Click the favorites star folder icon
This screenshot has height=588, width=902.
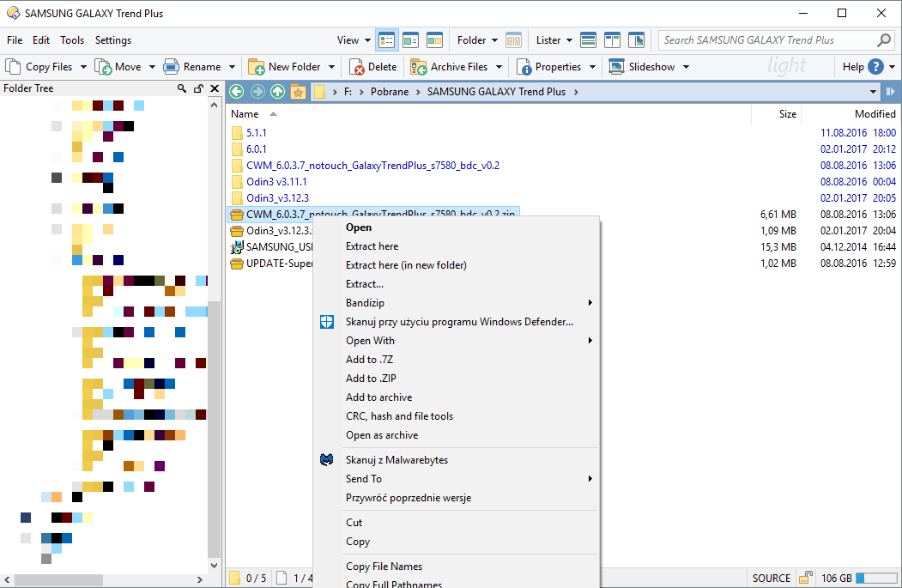click(298, 92)
